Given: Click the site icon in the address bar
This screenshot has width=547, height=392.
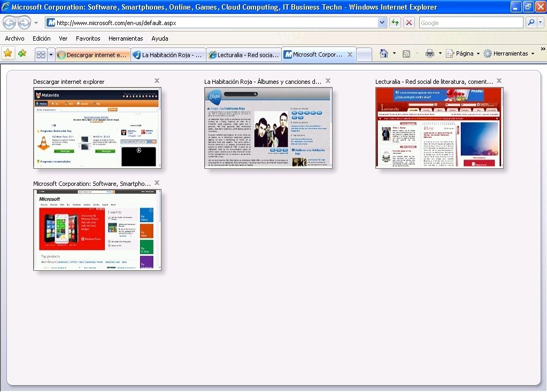Looking at the screenshot, I should click(x=51, y=23).
